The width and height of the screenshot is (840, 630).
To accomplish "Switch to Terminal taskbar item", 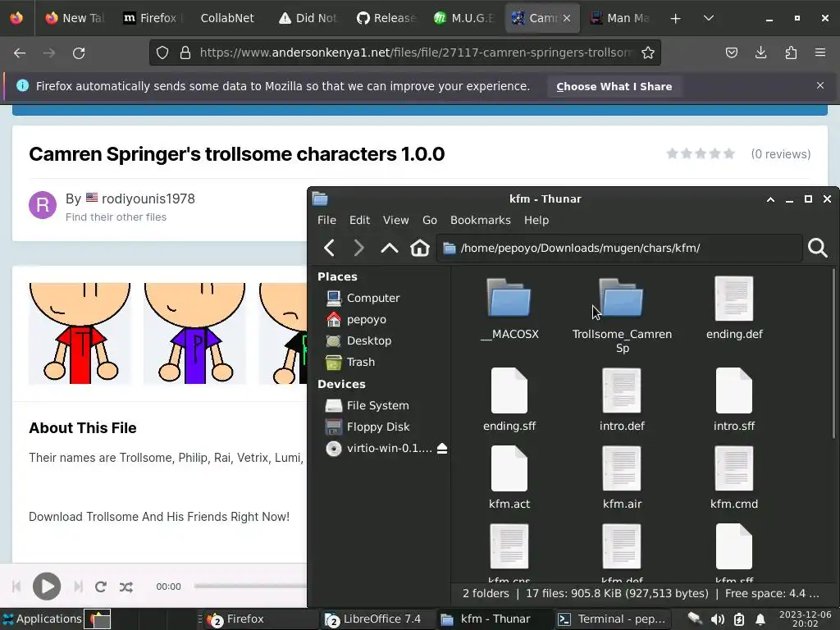I will tap(612, 619).
